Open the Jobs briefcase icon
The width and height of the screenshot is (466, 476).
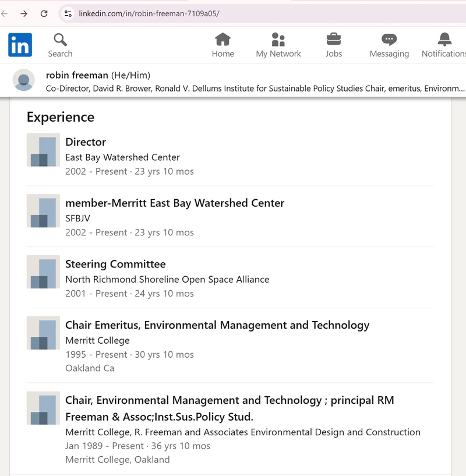[x=334, y=39]
